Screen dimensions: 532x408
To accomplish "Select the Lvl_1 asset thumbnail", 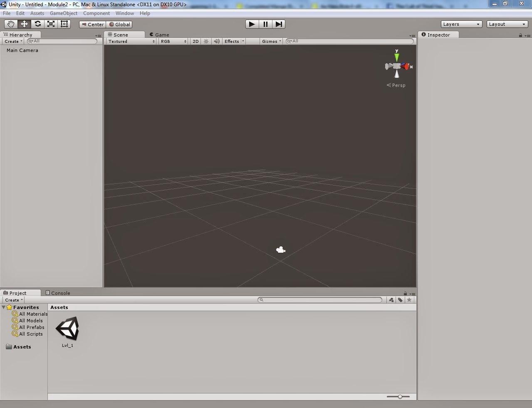I will [67, 329].
